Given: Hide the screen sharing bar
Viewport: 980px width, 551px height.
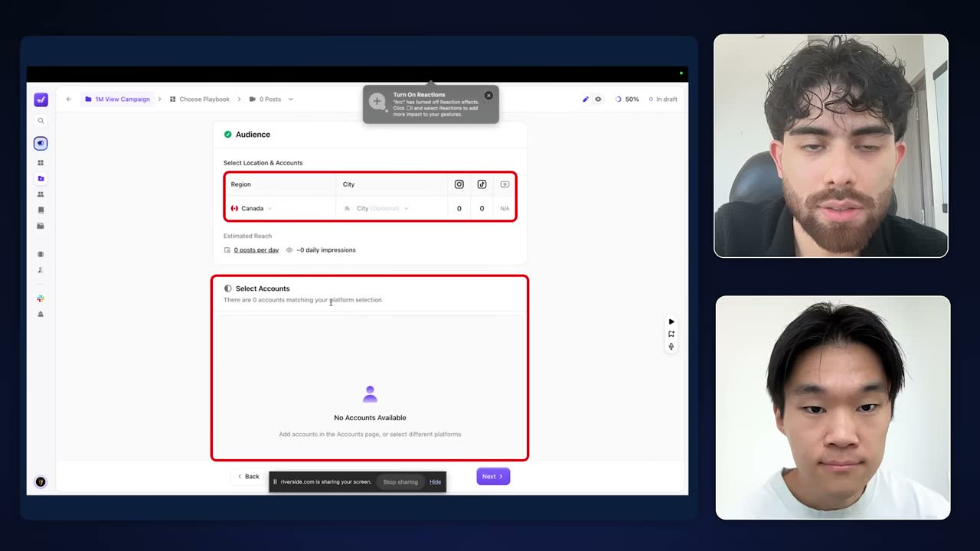Looking at the screenshot, I should click(x=435, y=482).
